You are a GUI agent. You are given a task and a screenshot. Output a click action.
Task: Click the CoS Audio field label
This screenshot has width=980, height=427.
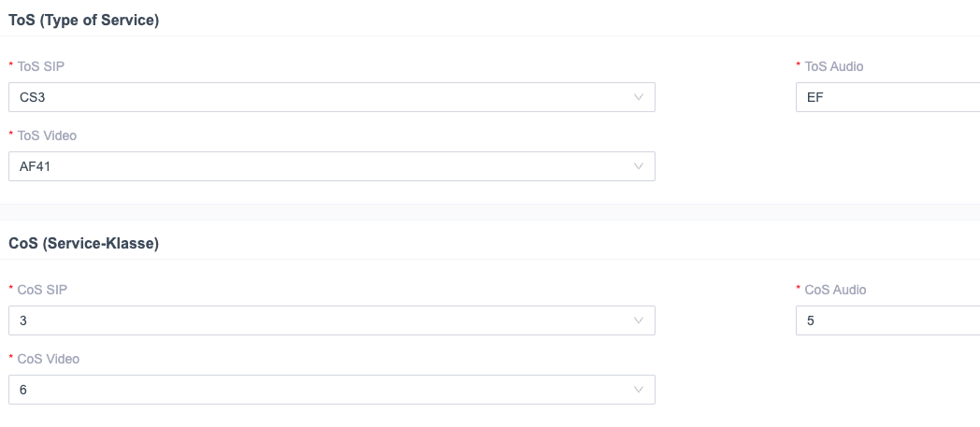835,290
